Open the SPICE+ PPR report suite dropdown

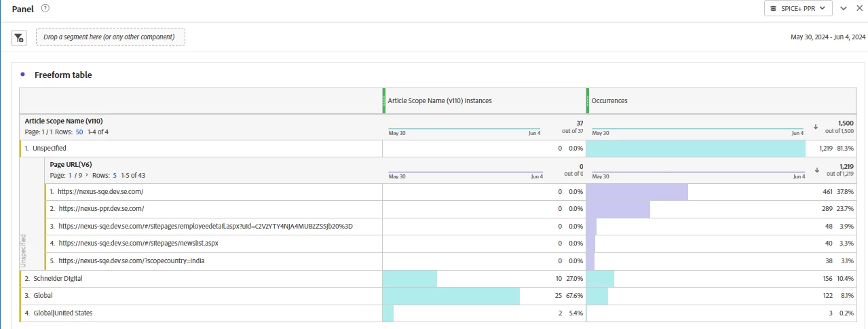point(798,8)
